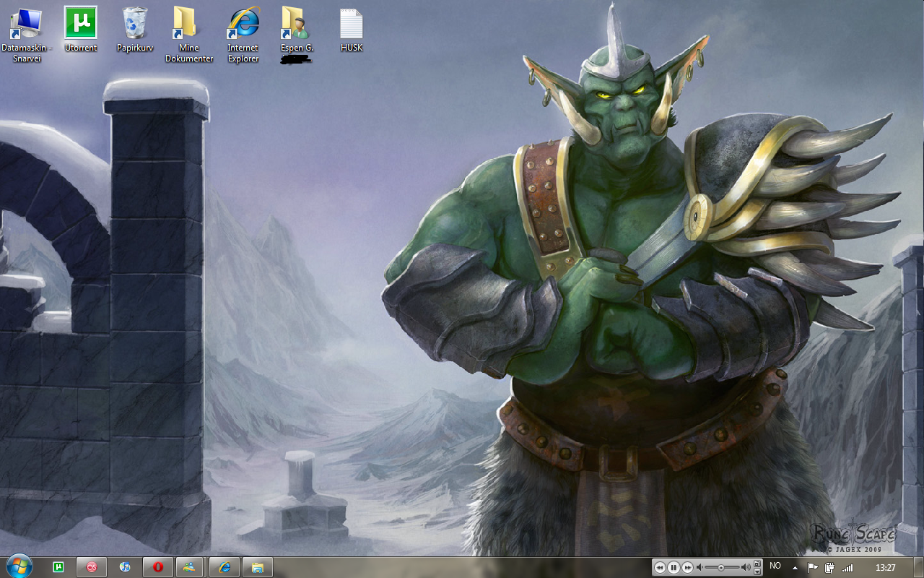The width and height of the screenshot is (924, 578).
Task: Launch iTunes from the taskbar
Action: (x=124, y=567)
